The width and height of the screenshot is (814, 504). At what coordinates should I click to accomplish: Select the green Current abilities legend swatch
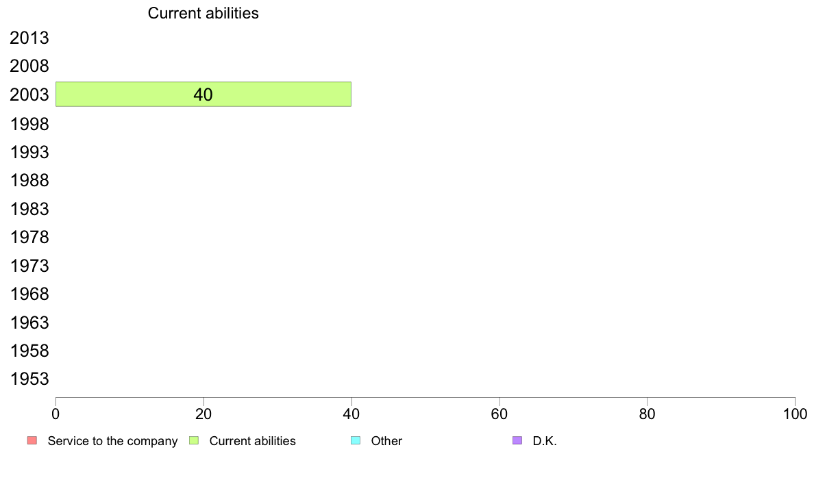[x=194, y=440]
